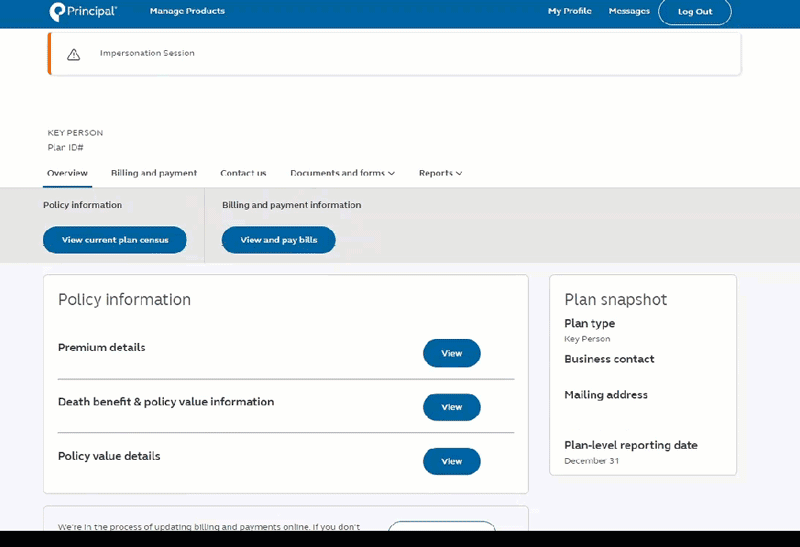Click the Principal logo
Screen dimensions: 800x547
click(x=83, y=12)
